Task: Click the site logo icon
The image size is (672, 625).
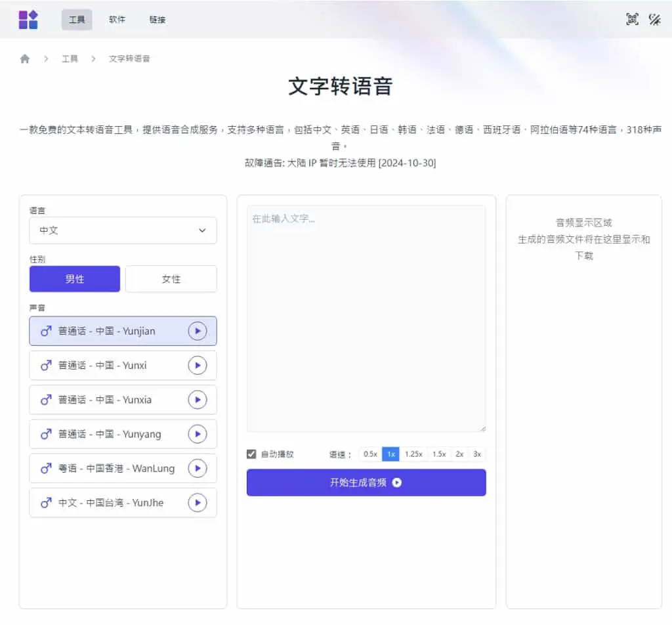Action: click(x=28, y=20)
